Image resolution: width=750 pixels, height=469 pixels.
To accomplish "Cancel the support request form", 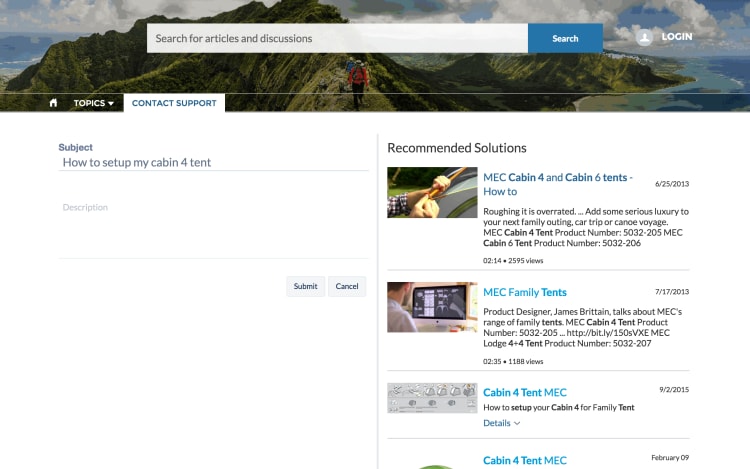I will click(347, 286).
